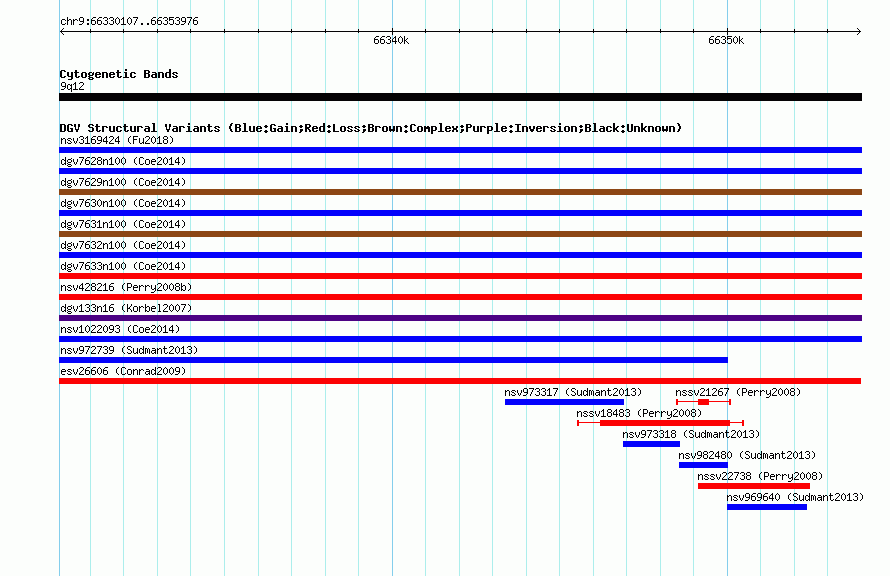Click the chr9:66330107..66353976 coordinate label

click(x=129, y=21)
